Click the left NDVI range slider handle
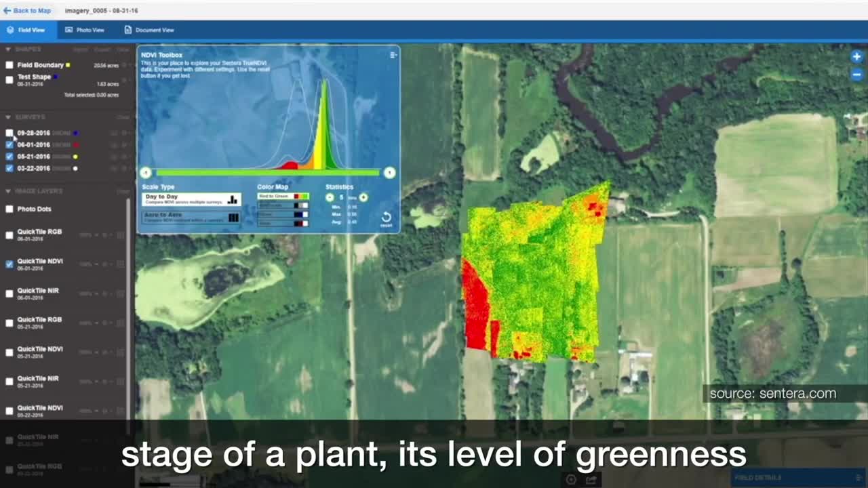Image resolution: width=868 pixels, height=488 pixels. click(145, 173)
